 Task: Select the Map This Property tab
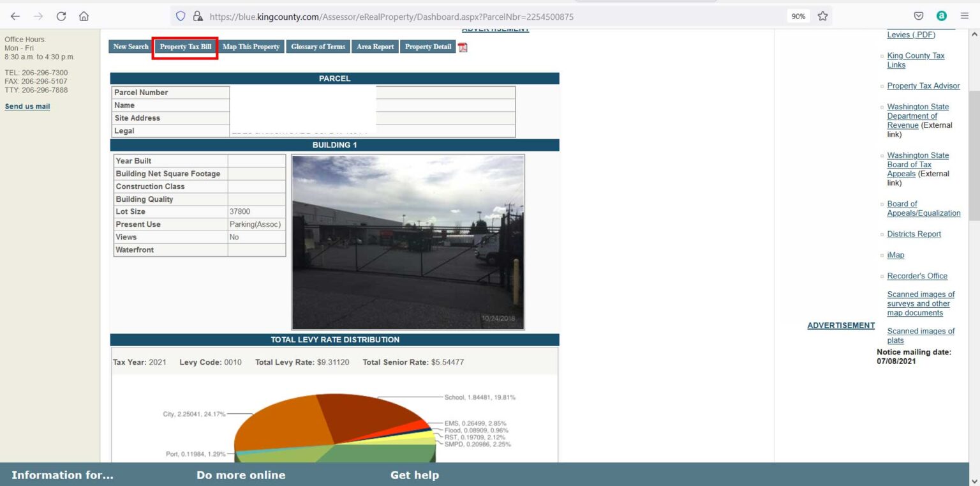point(251,47)
